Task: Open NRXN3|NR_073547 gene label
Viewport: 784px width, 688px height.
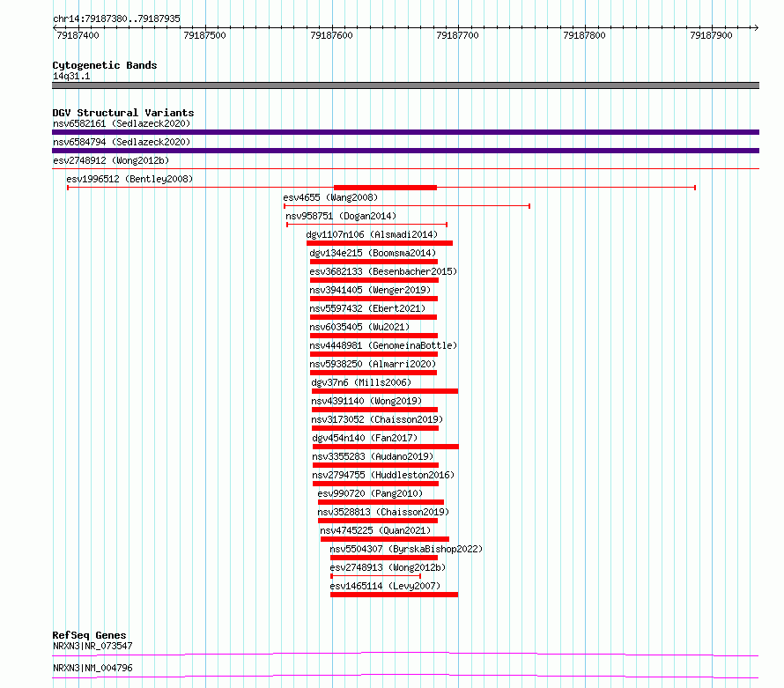Action: [92, 646]
